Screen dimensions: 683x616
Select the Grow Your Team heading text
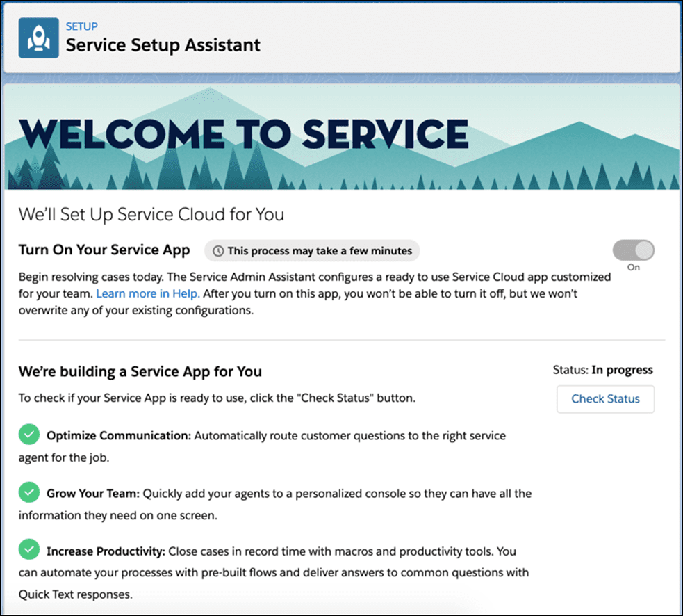point(93,494)
